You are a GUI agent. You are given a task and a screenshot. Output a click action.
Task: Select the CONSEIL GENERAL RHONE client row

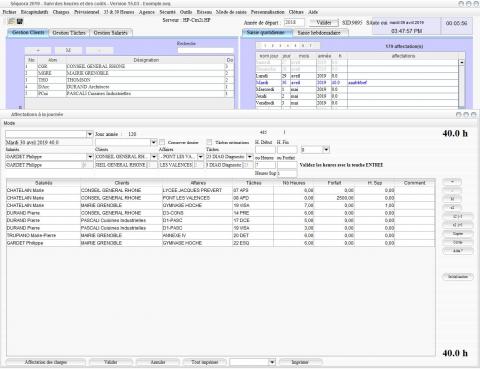tap(129, 66)
